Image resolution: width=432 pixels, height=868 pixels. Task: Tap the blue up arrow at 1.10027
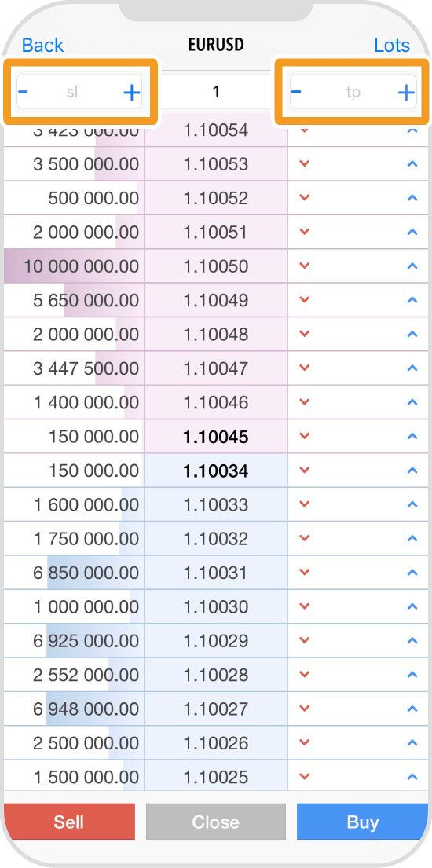point(412,709)
